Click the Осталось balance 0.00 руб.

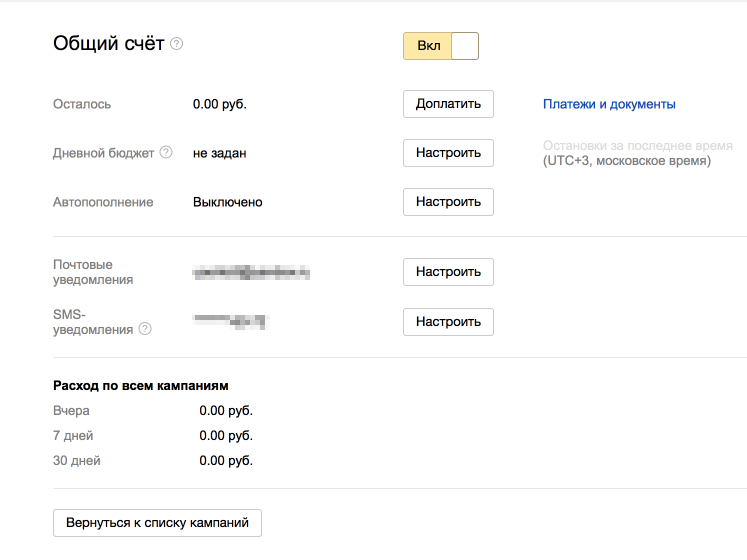(x=220, y=104)
